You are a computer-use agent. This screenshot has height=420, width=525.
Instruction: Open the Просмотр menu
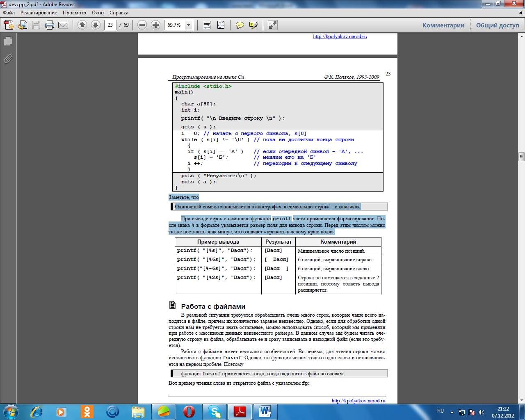click(74, 13)
